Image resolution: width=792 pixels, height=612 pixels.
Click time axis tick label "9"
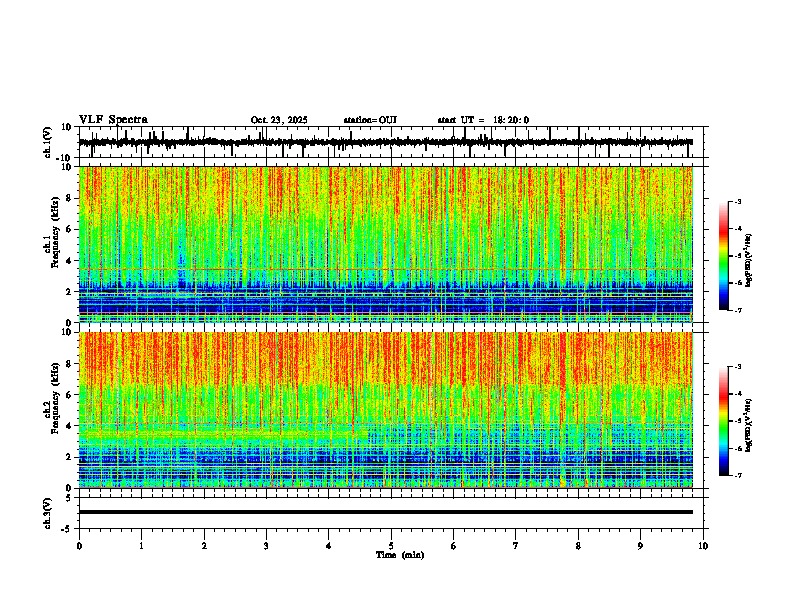[640, 546]
